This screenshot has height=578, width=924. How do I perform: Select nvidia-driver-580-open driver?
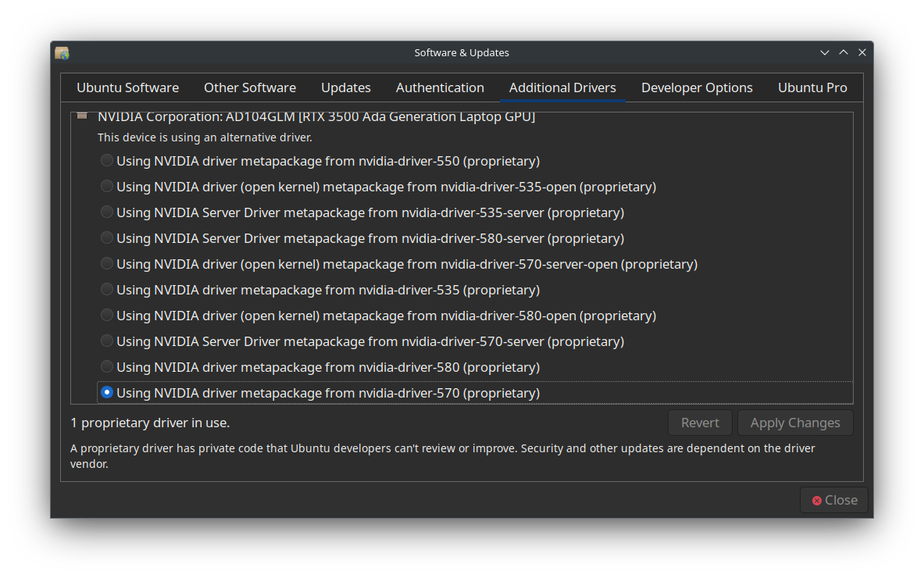[107, 316]
